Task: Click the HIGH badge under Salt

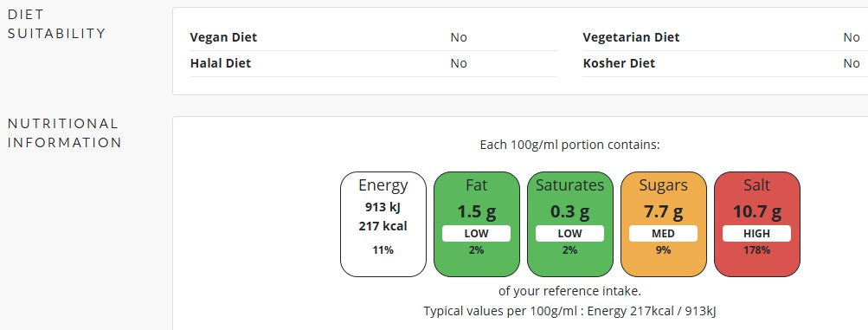Action: [x=757, y=234]
